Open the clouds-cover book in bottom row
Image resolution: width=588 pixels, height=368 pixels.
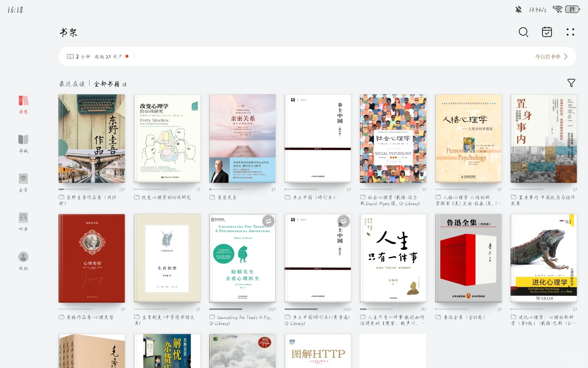tap(242, 351)
